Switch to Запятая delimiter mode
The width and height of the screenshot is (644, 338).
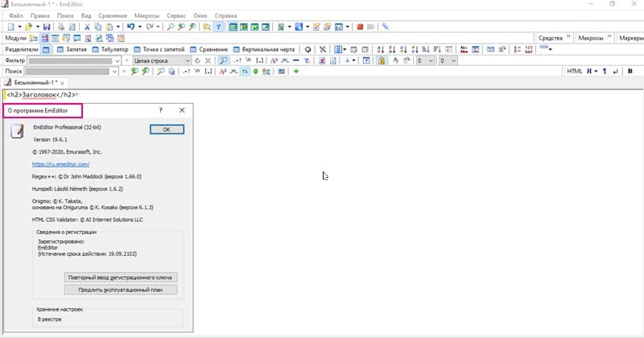[x=72, y=49]
